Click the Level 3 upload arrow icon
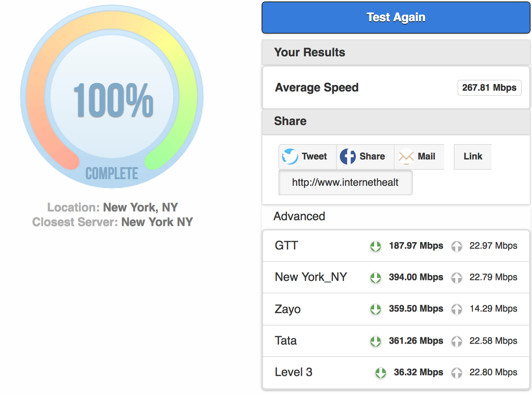 click(x=456, y=373)
